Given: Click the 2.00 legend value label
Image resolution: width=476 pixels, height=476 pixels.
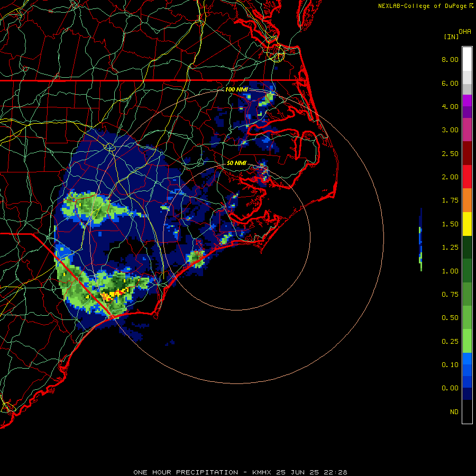Looking at the screenshot, I should 450,177.
